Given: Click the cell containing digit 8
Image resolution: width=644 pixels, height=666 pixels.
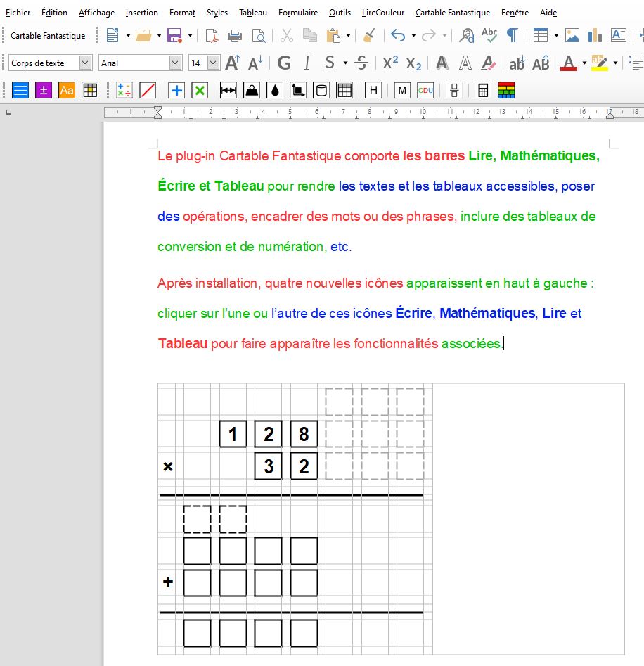Looking at the screenshot, I should tap(304, 434).
